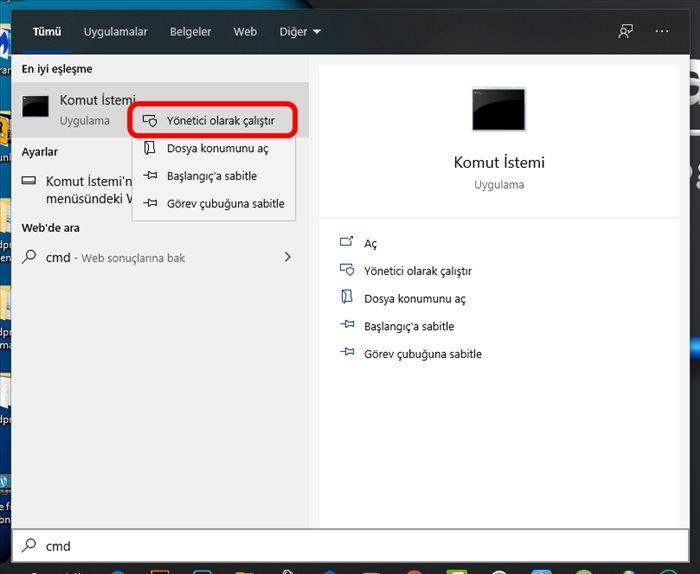Viewport: 700px width, 574px height.
Task: Click Dosya konumunu aç in right panel
Action: tap(414, 298)
